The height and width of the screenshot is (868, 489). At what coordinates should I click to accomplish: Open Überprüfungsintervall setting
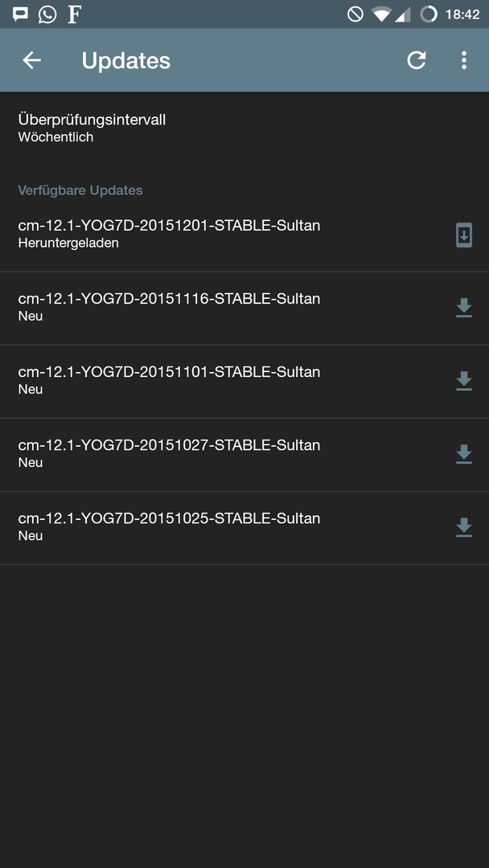coord(244,128)
